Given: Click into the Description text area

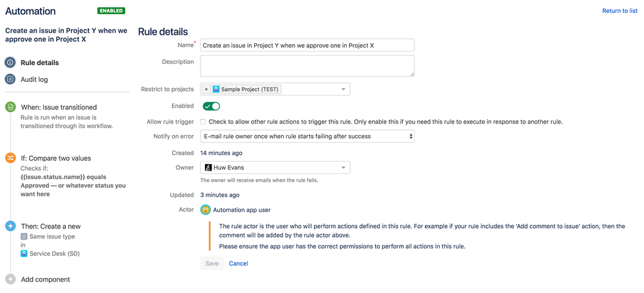Looking at the screenshot, I should pos(307,66).
